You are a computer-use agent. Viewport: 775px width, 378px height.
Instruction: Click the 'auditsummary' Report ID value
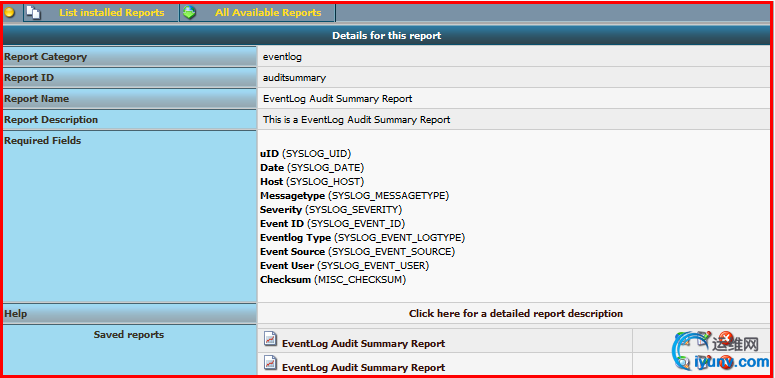[295, 78]
